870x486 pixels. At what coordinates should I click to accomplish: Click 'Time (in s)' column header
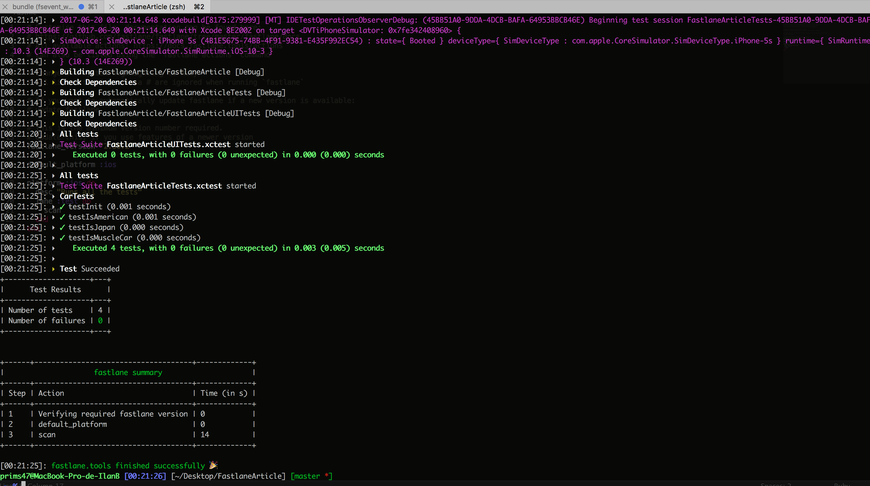(x=224, y=393)
